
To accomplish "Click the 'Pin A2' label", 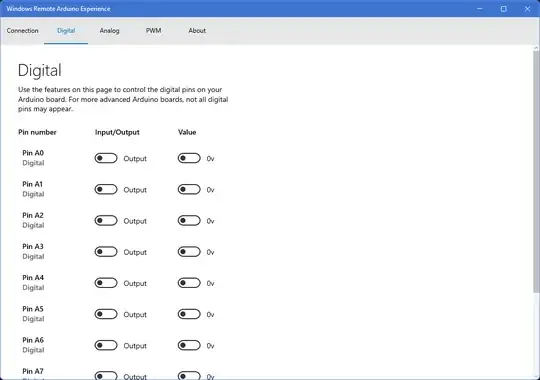I will pyautogui.click(x=33, y=215).
